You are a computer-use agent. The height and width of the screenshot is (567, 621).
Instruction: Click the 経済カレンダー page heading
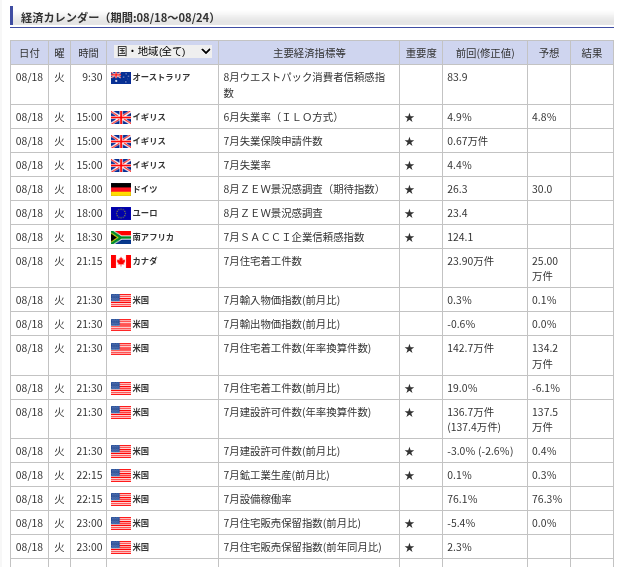(x=117, y=18)
